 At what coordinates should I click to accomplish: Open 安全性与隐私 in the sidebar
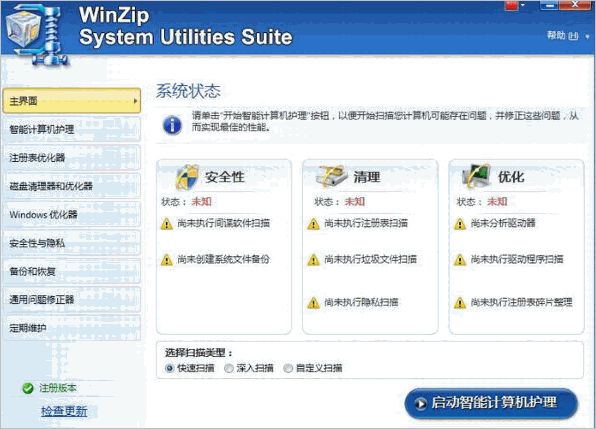pyautogui.click(x=71, y=243)
